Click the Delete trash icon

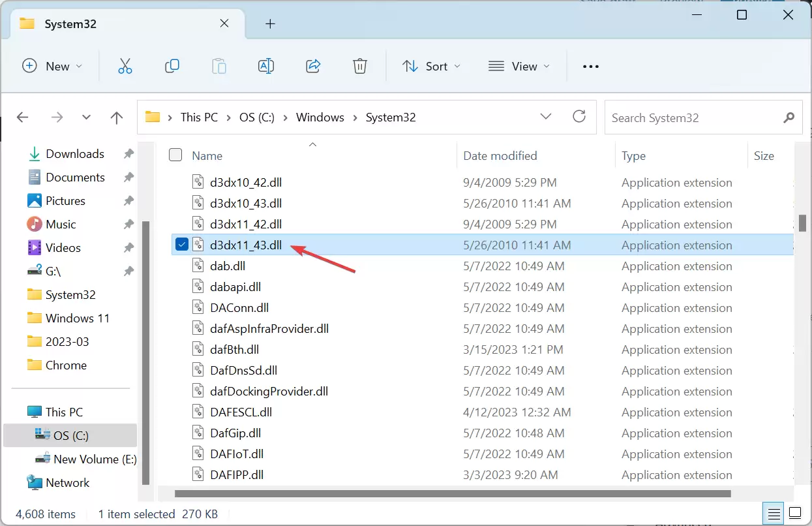point(359,66)
